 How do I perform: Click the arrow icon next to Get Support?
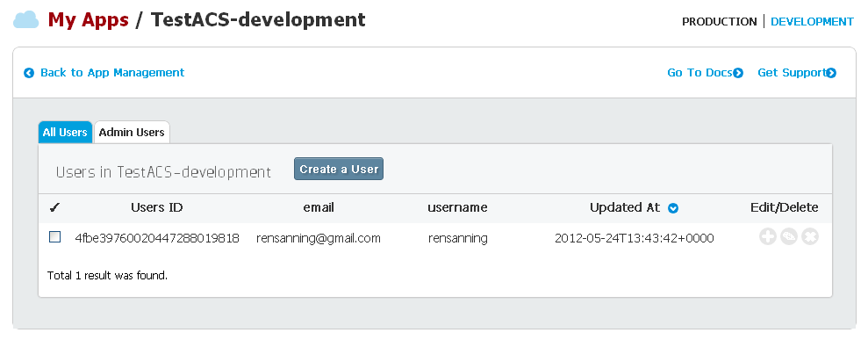[x=831, y=73]
